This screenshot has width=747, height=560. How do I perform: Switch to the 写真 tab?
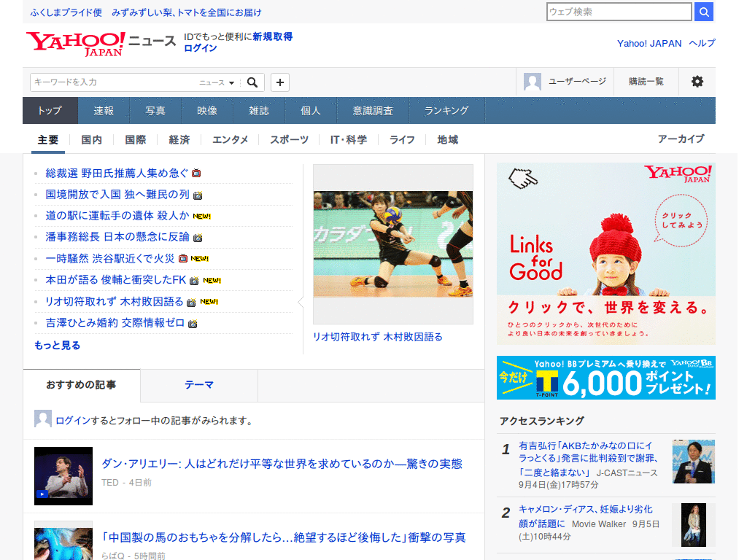(155, 111)
